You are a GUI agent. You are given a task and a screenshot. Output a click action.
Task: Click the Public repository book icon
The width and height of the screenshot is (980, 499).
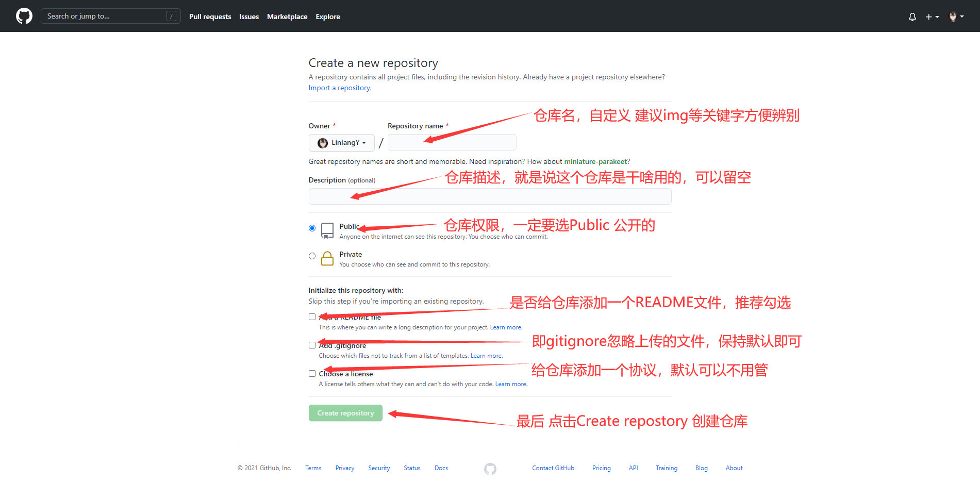(x=327, y=230)
